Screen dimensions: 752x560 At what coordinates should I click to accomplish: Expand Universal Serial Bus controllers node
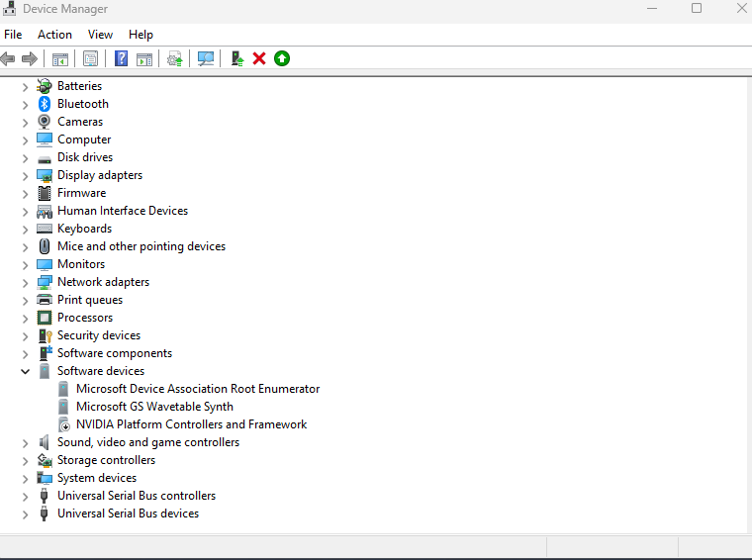point(26,497)
